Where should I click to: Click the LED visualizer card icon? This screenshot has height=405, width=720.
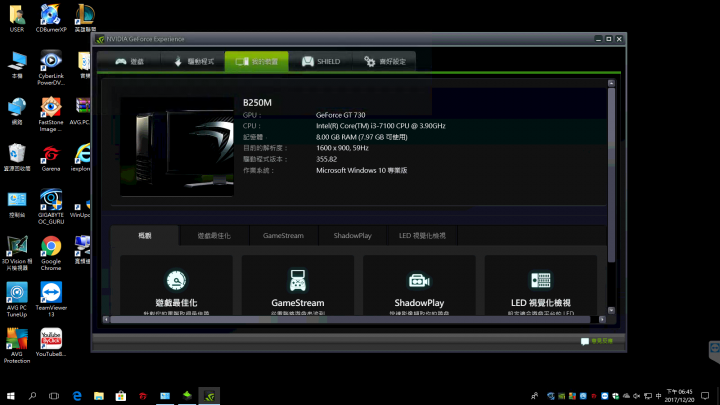tap(540, 281)
